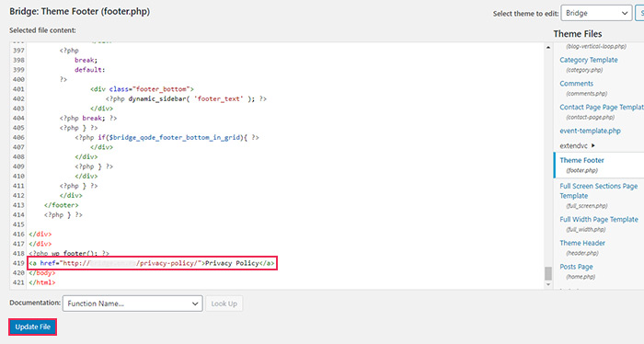This screenshot has height=344, width=644.
Task: Click the closing body tag on line 420
Action: click(42, 272)
